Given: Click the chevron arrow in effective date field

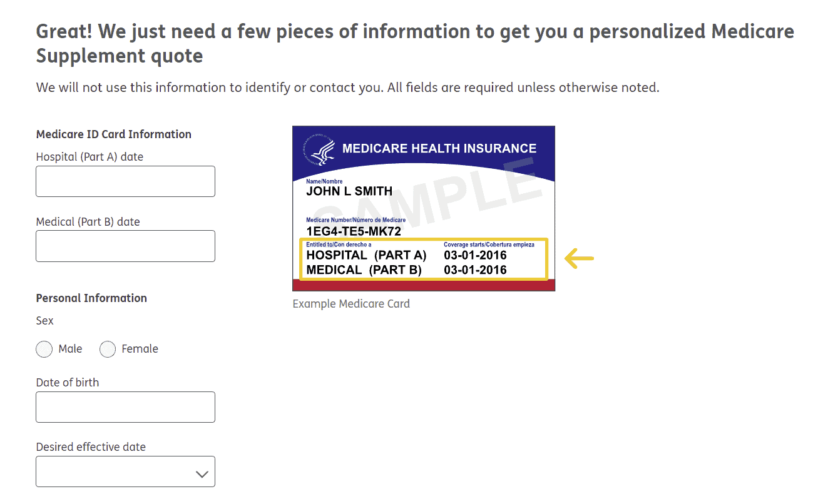Looking at the screenshot, I should coord(202,474).
